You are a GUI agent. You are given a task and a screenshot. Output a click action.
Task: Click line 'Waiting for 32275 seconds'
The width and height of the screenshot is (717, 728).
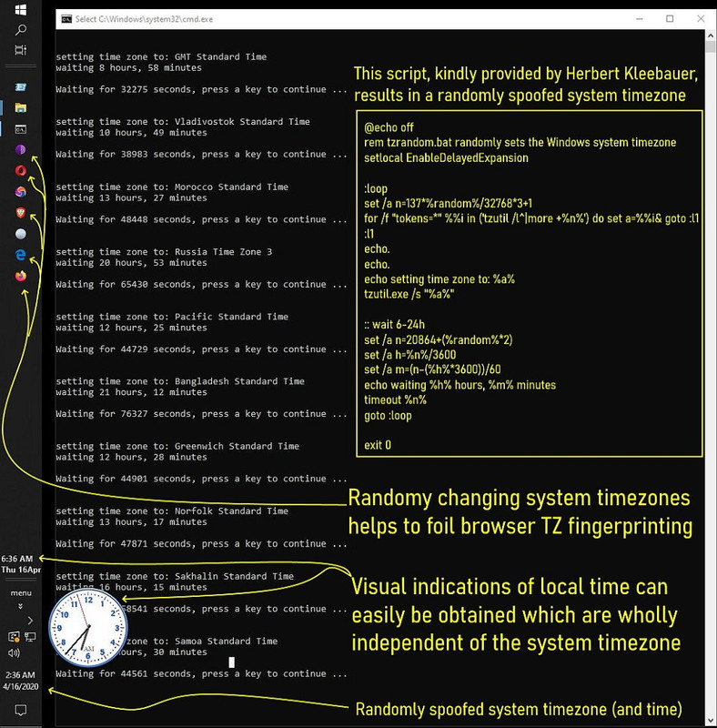pyautogui.click(x=201, y=89)
